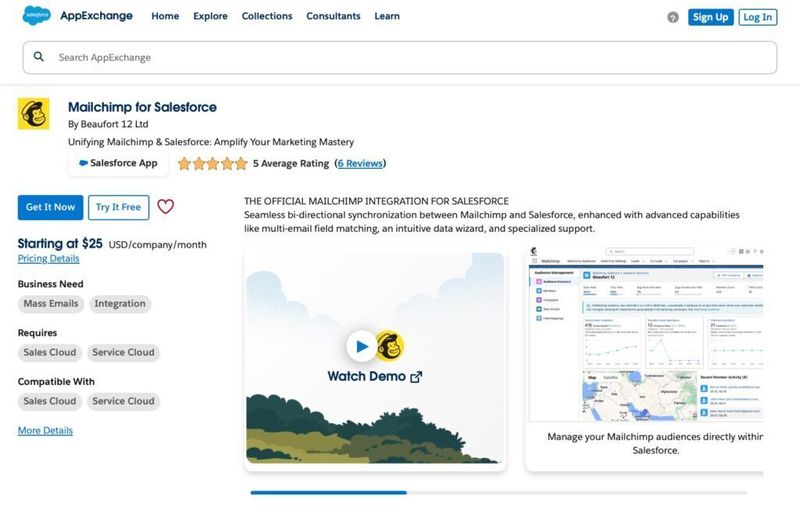This screenshot has height=517, width=800.
Task: Open the Watch Demo external link
Action: [374, 376]
